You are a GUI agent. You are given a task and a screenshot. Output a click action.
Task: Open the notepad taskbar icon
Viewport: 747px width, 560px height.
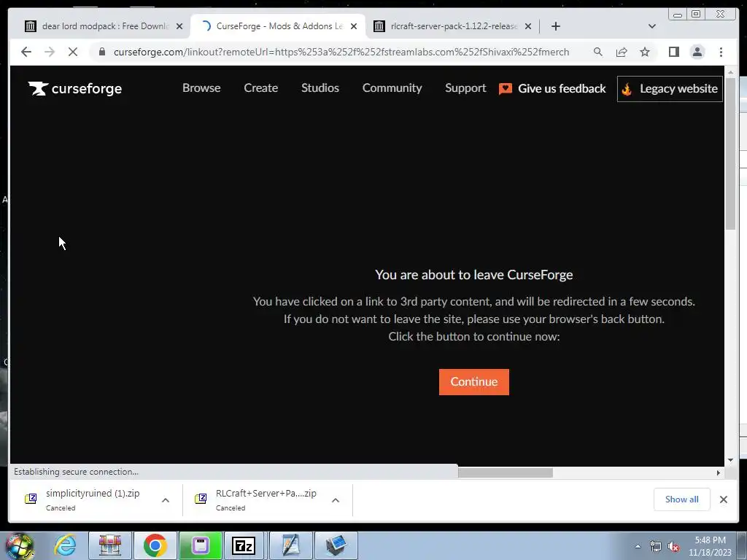[x=290, y=545]
